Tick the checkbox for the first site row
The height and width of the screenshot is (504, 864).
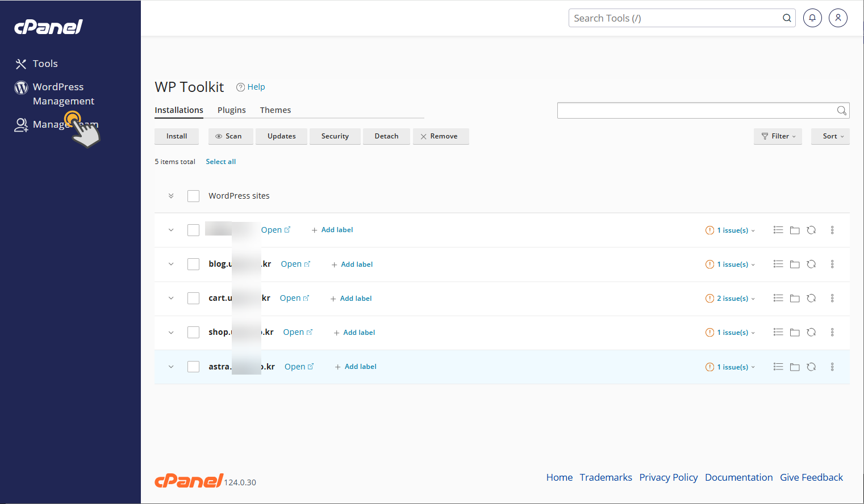tap(193, 230)
